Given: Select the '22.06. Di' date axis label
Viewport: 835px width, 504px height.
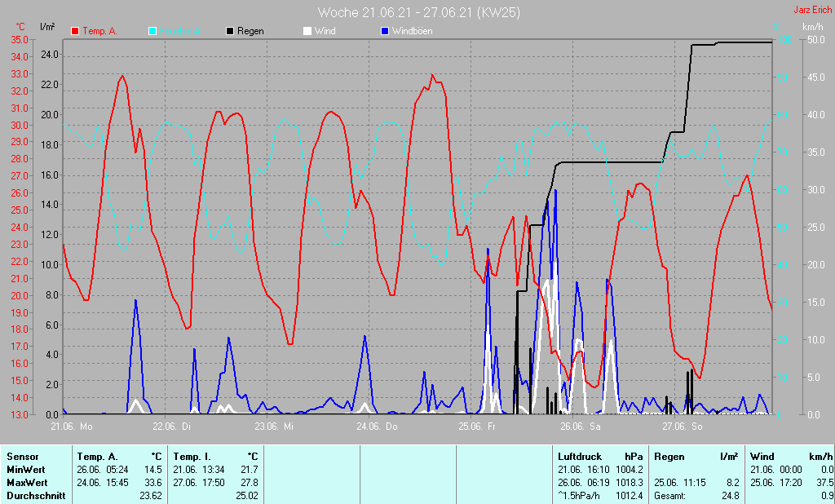Looking at the screenshot, I should coord(171,427).
